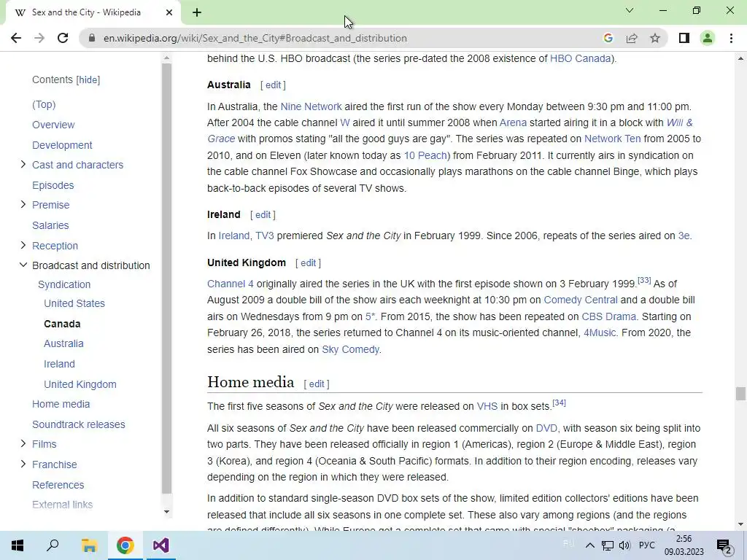747x560 pixels.
Task: Open the tab search chevron
Action: (x=630, y=10)
